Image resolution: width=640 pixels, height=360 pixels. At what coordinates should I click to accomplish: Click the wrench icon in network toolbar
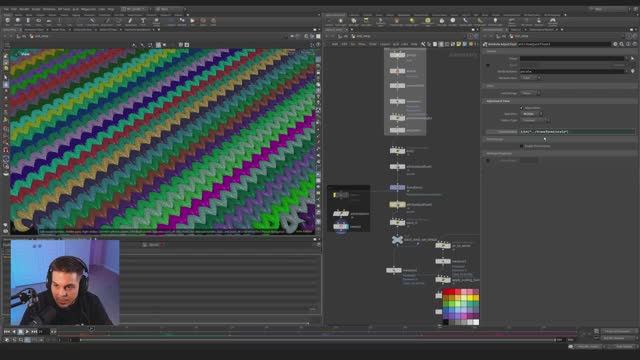coord(423,44)
